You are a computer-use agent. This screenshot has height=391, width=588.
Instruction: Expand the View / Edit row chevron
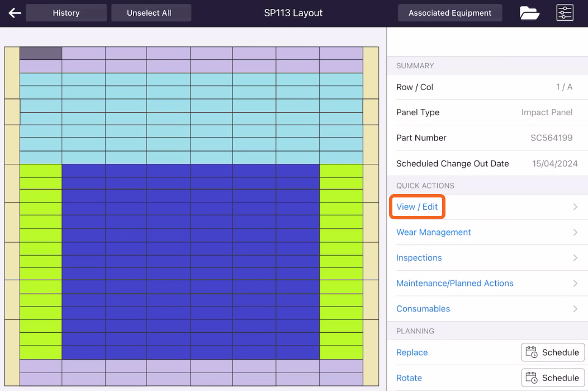[x=575, y=207]
